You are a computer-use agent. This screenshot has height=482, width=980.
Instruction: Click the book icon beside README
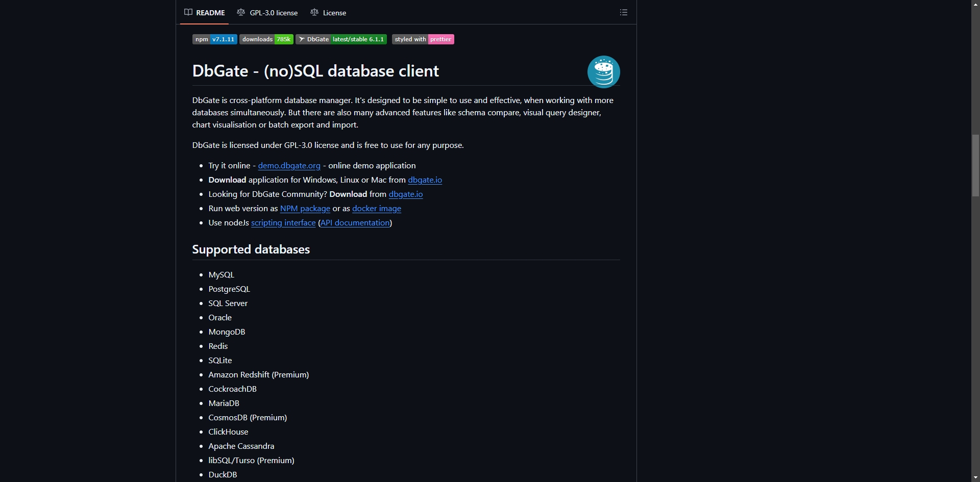click(188, 12)
